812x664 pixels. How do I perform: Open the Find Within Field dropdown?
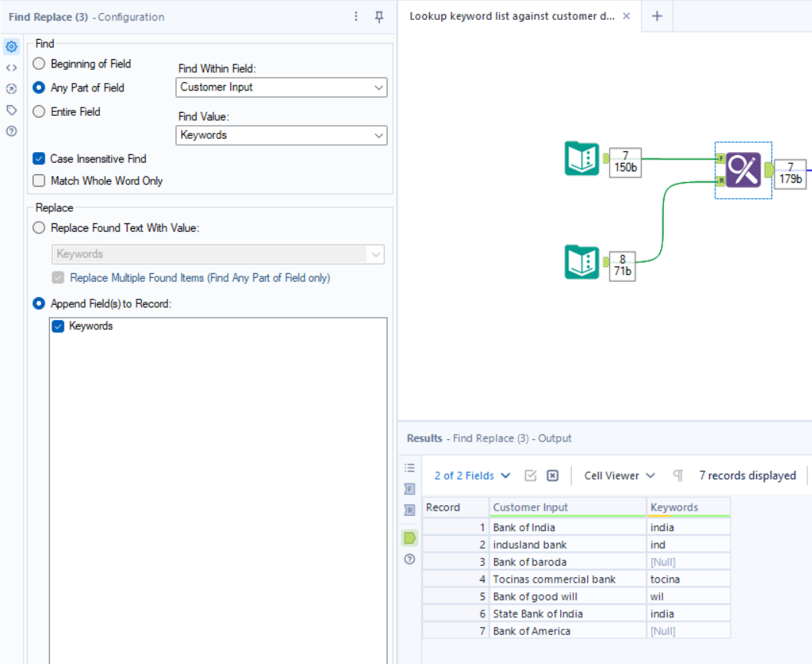281,88
